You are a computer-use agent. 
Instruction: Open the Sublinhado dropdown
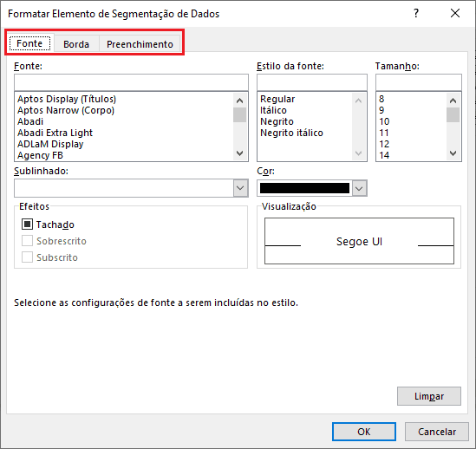[x=131, y=188]
